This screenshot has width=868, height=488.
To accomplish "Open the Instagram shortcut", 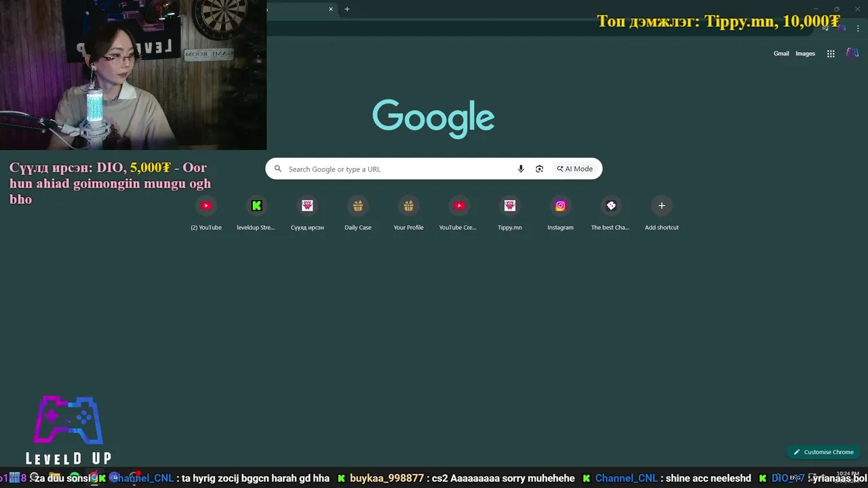I will pos(560,213).
